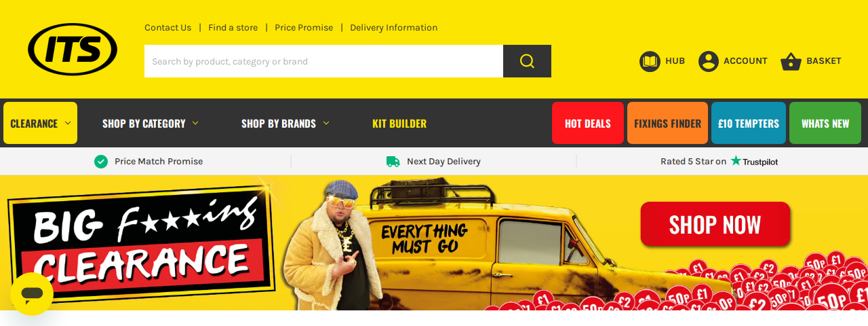868x326 pixels.
Task: Click the ITS logo
Action: click(73, 49)
